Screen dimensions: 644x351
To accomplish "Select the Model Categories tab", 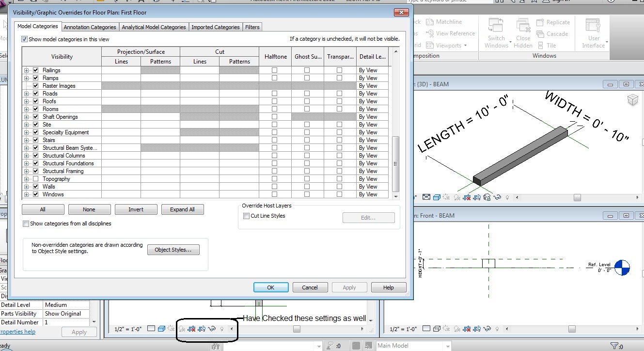I will tap(38, 27).
